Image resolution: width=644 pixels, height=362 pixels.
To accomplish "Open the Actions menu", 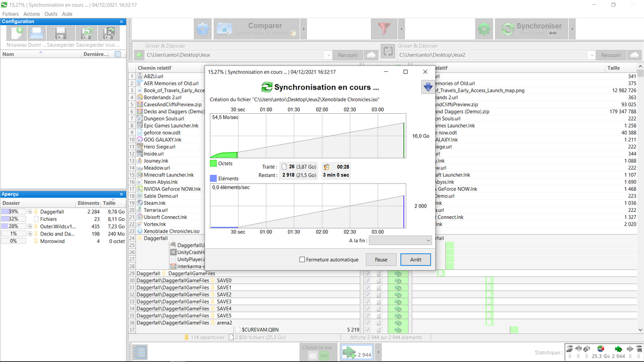I will (32, 14).
